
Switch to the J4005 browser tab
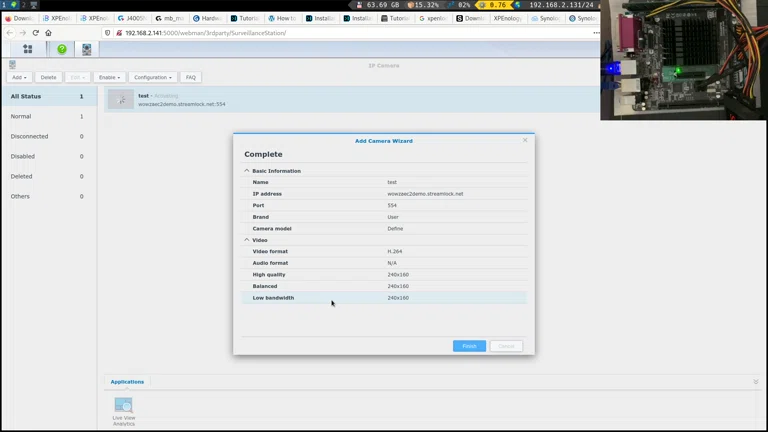point(132,18)
